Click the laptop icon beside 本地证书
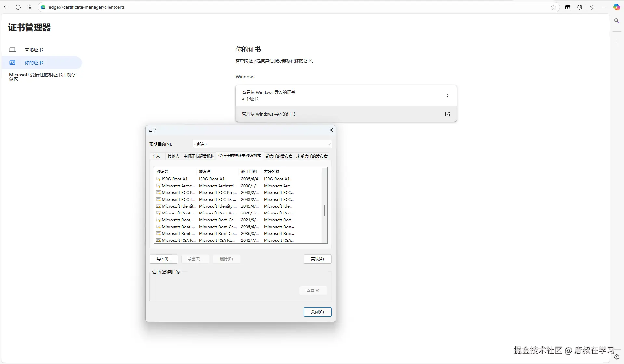This screenshot has height=364, width=624. 12,50
